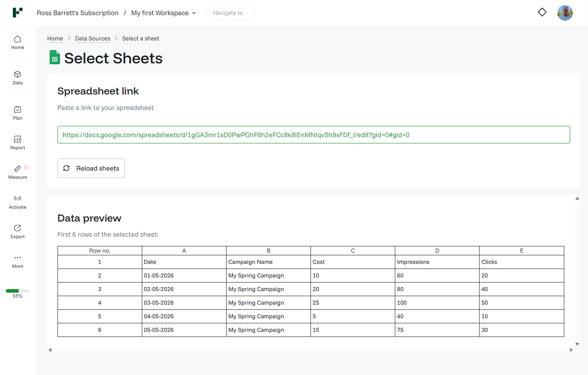Screen dimensions: 588x375
Task: Click the impressions value 75
Action: (437, 330)
